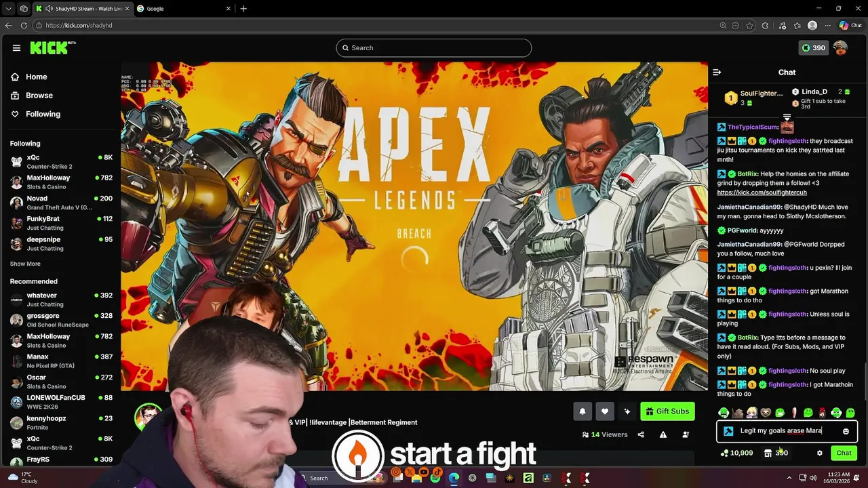
Task: Open kennyhoopz Fortnite channel
Action: [x=61, y=422]
